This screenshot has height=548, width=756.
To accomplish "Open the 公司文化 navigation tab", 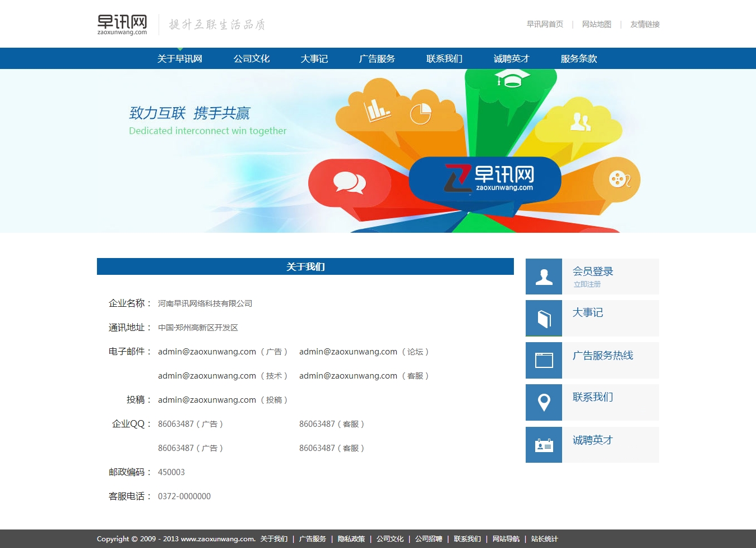I will coord(252,59).
